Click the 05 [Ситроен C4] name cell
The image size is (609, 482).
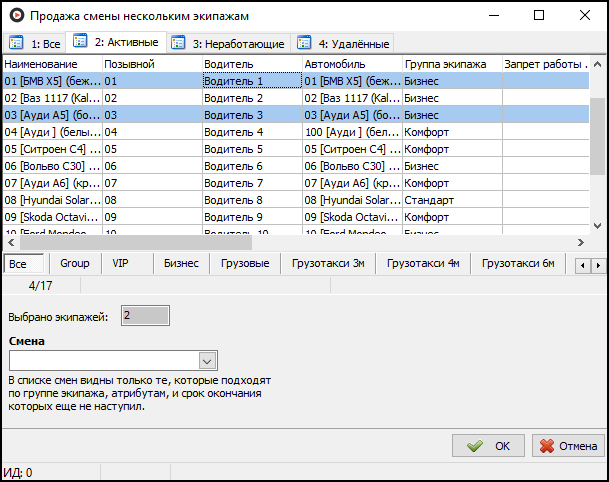[53, 150]
